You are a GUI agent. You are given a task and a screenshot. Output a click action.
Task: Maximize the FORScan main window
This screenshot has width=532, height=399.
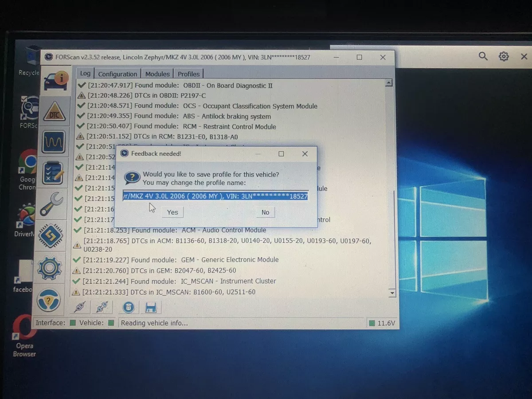(359, 57)
